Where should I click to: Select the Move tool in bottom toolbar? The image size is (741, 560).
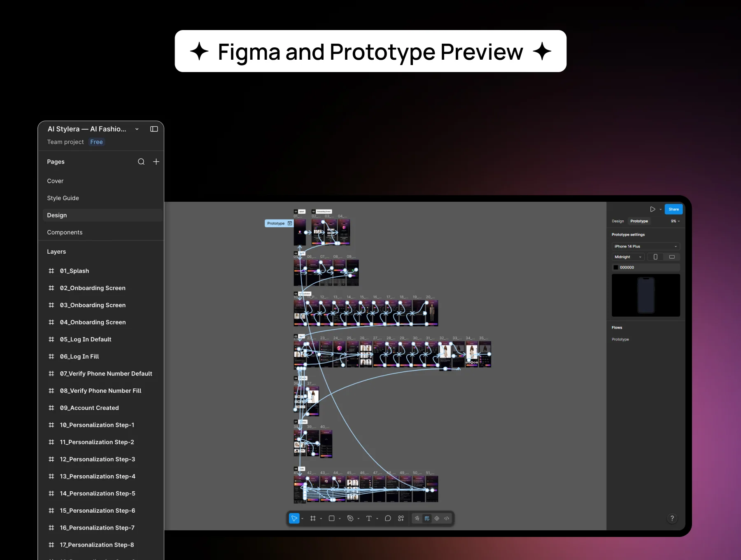click(x=294, y=518)
